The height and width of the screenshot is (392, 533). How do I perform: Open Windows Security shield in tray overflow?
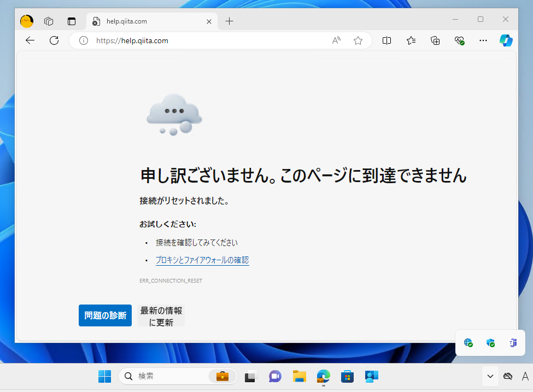tap(490, 343)
